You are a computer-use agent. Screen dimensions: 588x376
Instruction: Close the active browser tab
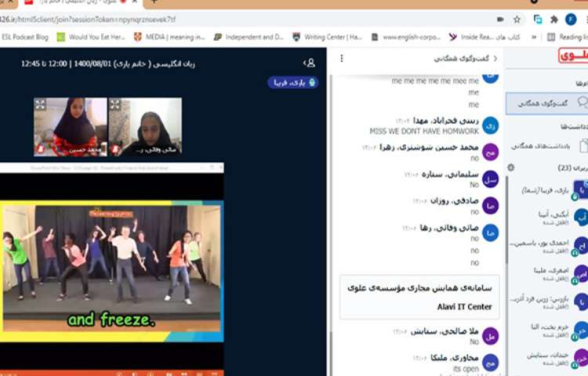point(136,2)
